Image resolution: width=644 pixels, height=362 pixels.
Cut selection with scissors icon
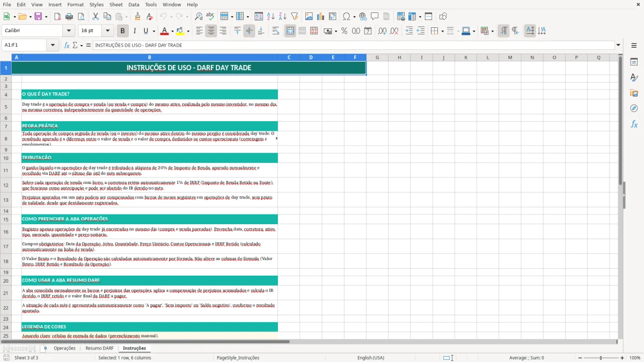96,17
